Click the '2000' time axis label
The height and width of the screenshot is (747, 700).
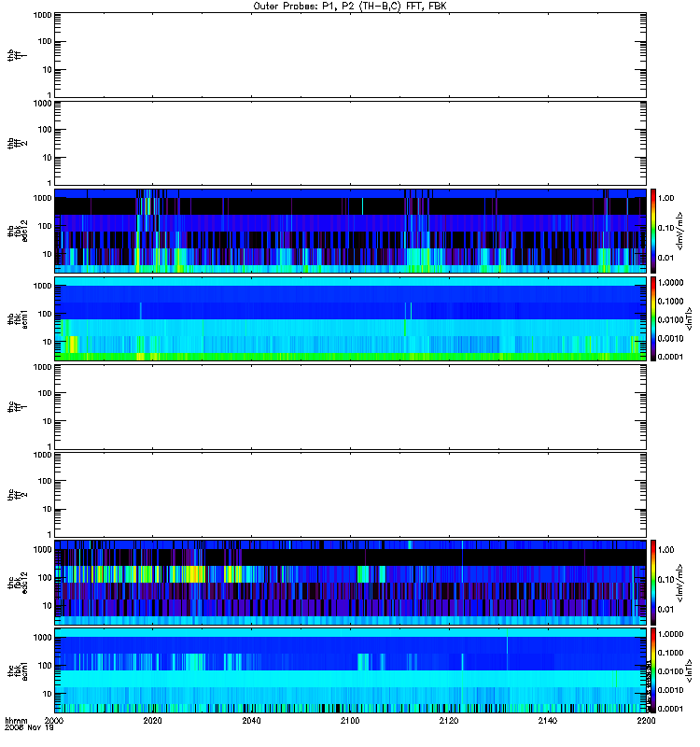54,720
